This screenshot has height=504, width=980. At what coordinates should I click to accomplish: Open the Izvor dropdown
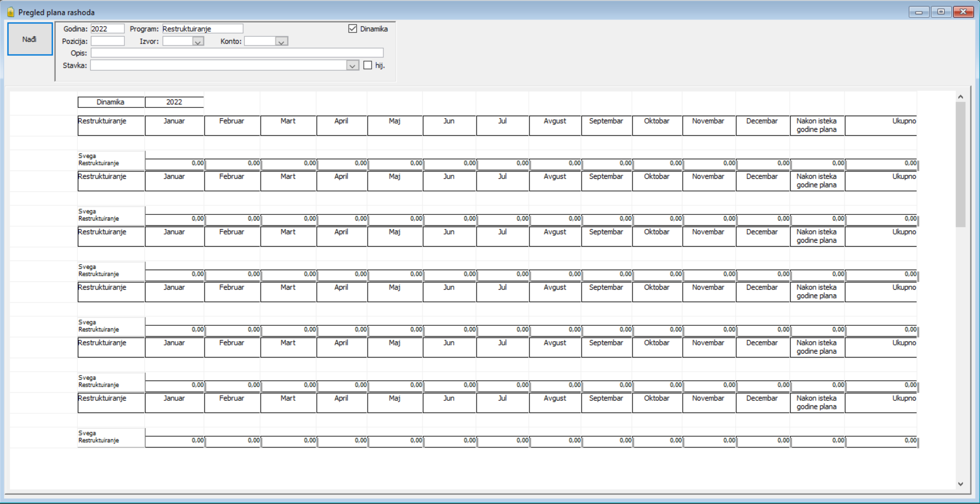pos(198,41)
